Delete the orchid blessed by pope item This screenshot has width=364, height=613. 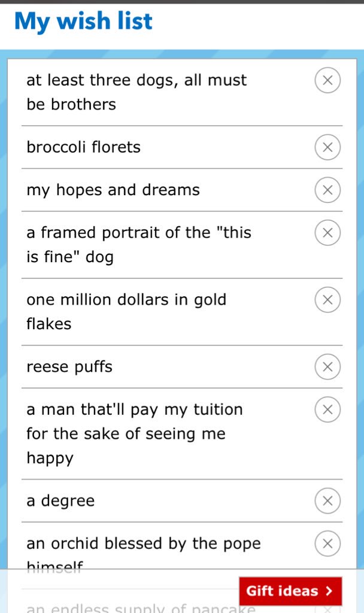coord(327,544)
